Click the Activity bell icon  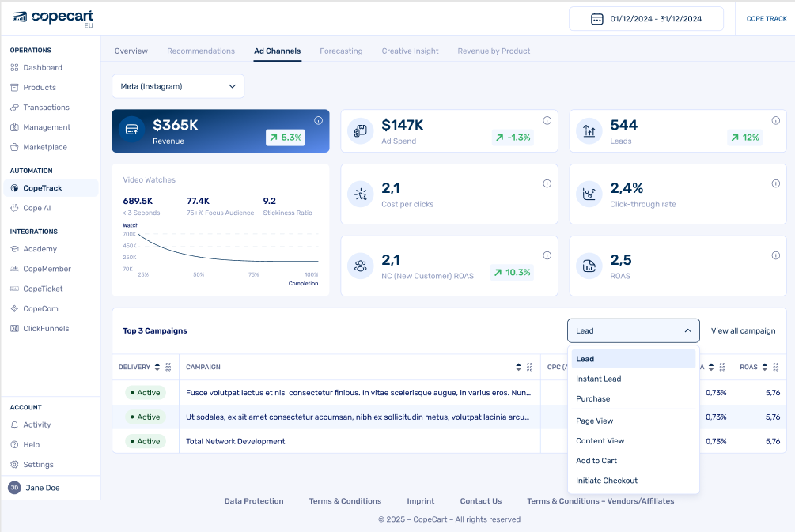tap(14, 424)
